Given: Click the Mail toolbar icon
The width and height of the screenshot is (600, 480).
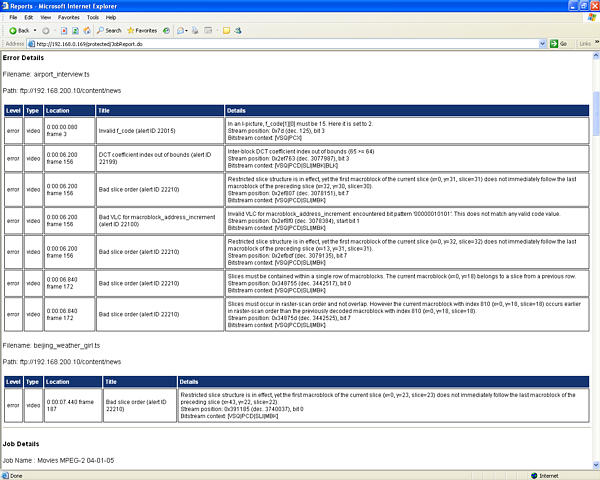Looking at the screenshot, I should 183,30.
